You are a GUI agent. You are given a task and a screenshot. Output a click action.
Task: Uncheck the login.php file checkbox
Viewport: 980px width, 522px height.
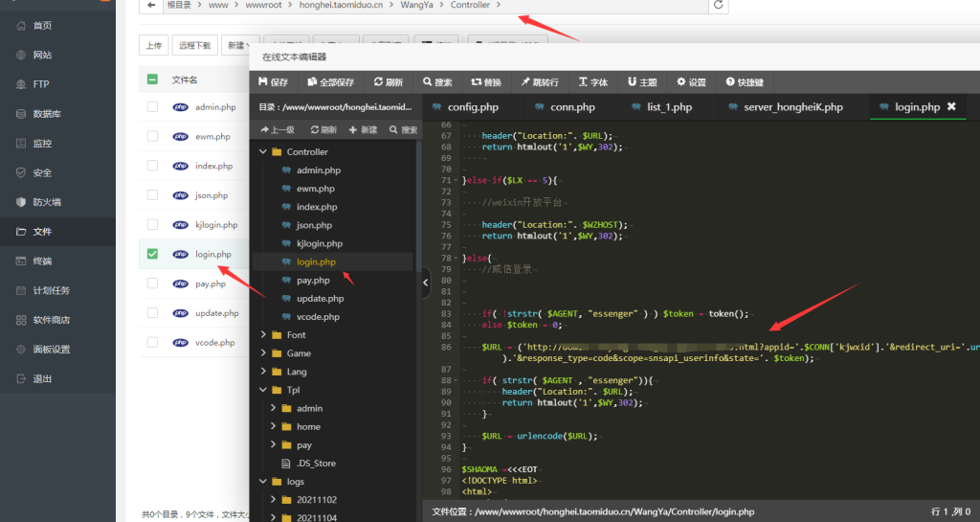152,254
